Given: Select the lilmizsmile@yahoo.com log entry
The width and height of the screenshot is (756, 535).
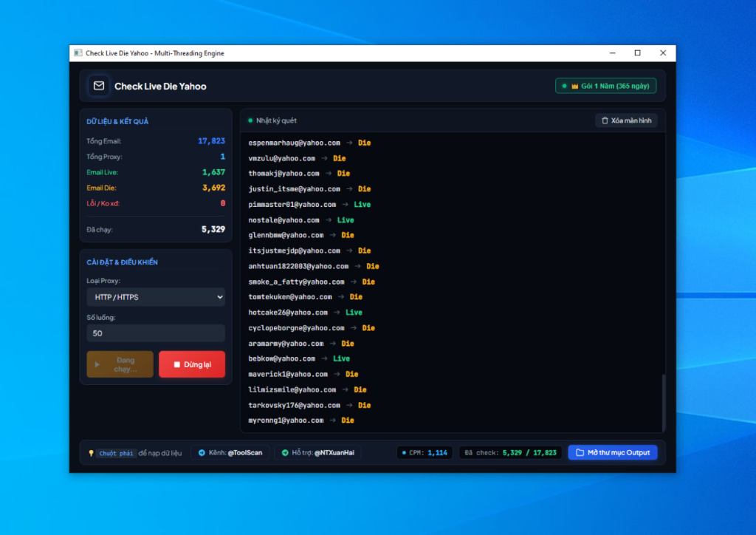Looking at the screenshot, I should click(x=307, y=389).
